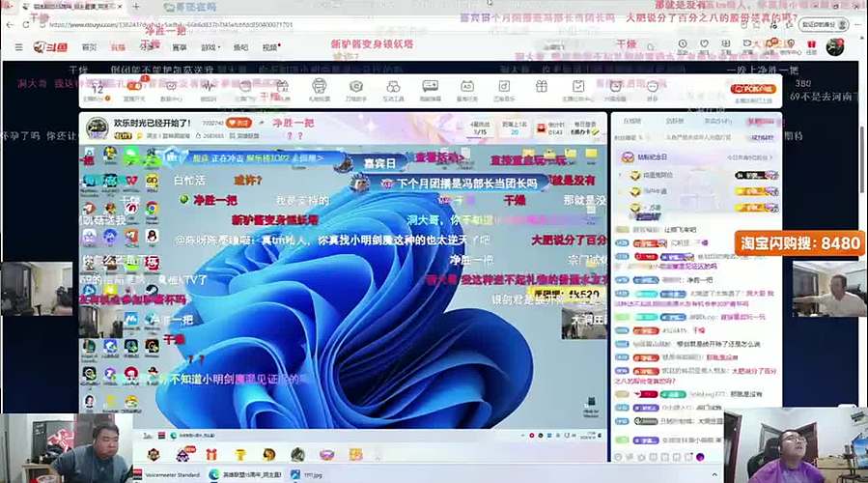Click the checklist icon in streamer toolbar
This screenshot has height=483, width=868.
[578, 86]
